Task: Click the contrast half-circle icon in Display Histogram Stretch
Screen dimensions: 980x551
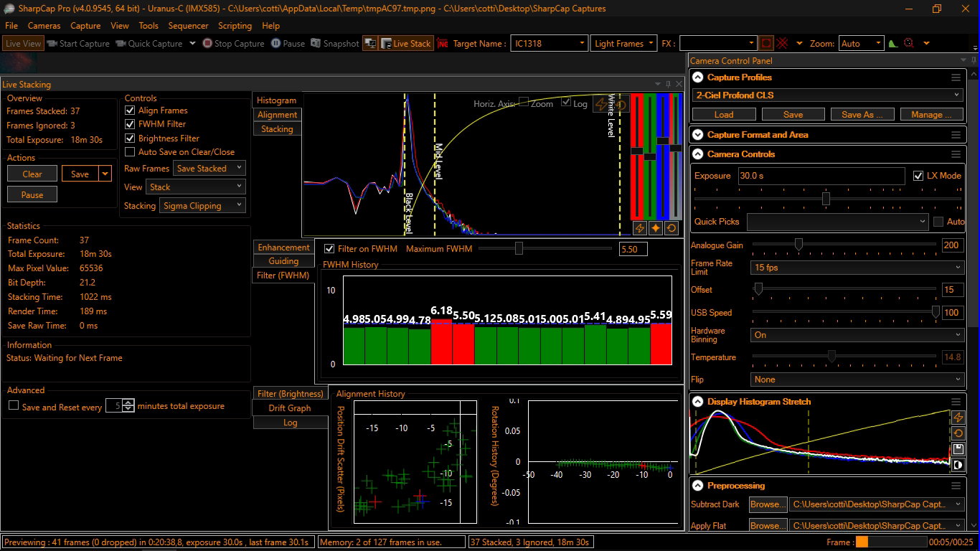Action: point(958,465)
